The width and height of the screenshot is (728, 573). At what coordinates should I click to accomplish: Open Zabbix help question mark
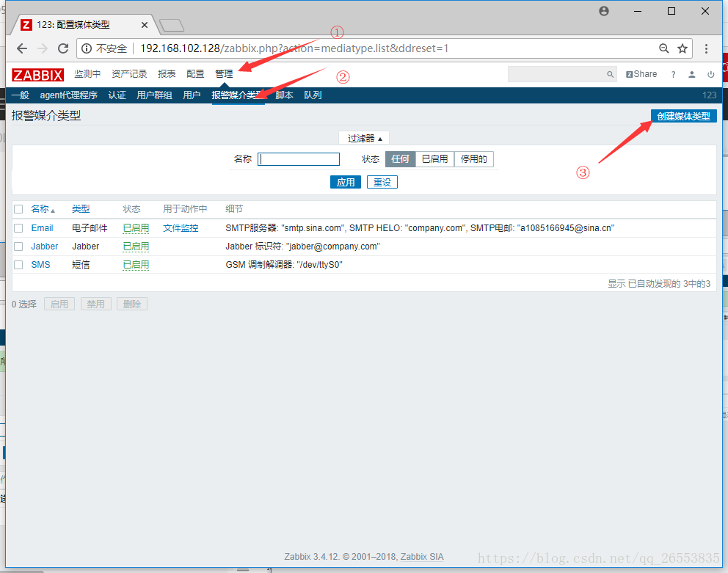pyautogui.click(x=673, y=74)
